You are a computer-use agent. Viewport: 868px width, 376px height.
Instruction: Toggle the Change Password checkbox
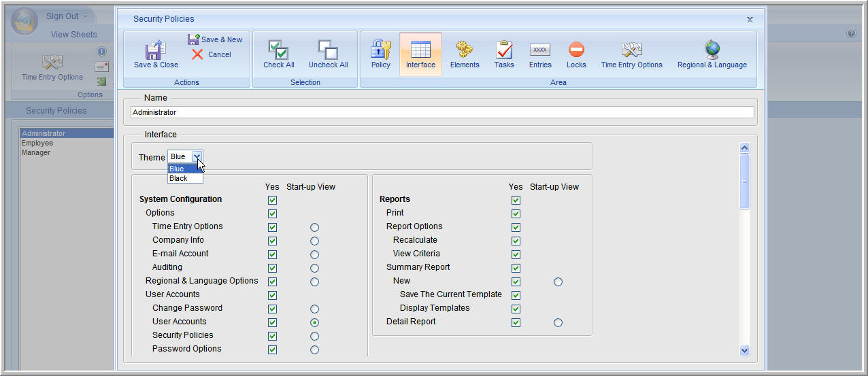(272, 309)
